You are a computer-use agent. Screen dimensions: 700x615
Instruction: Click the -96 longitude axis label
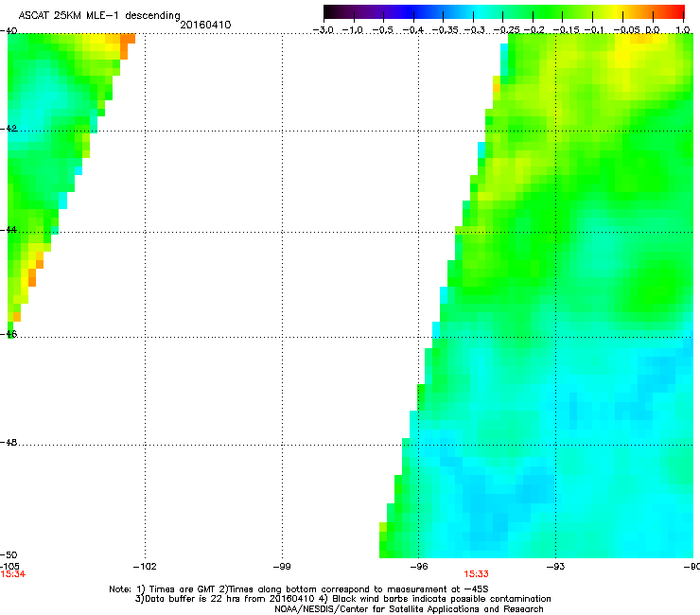(418, 567)
